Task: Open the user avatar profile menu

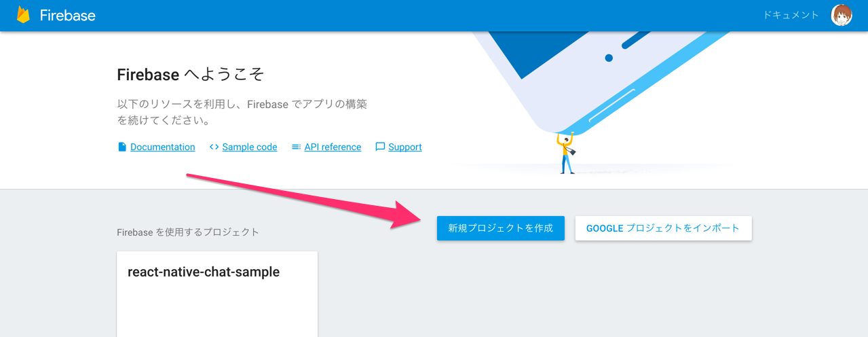Action: tap(842, 15)
